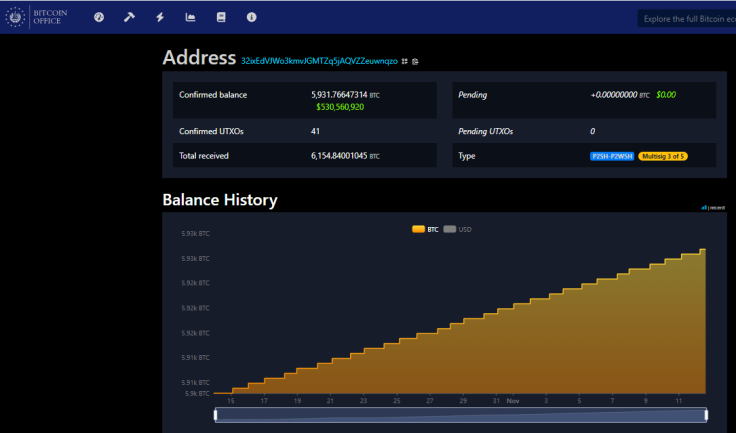Click right handle of chart range slider
This screenshot has height=433, width=736.
point(706,415)
